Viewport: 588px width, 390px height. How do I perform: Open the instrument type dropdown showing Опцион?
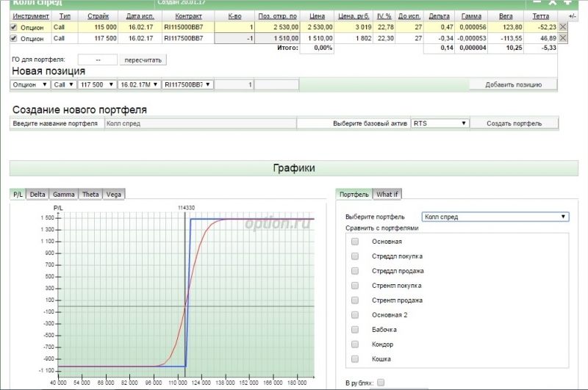[30, 84]
